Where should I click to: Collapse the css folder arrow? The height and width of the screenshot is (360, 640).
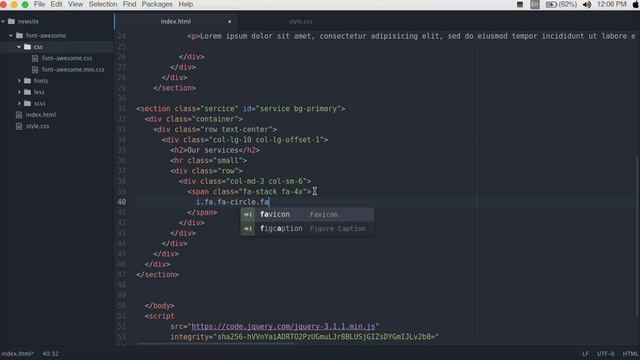pyautogui.click(x=19, y=47)
